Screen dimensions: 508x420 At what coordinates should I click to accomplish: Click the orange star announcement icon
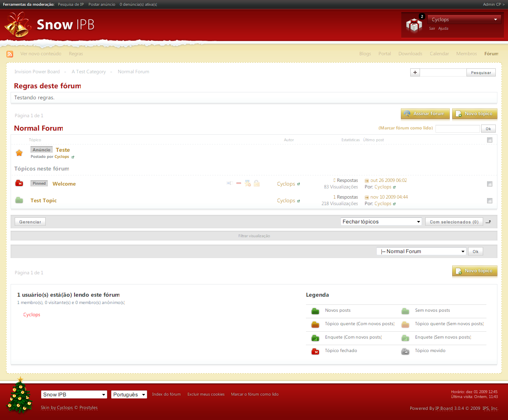click(x=19, y=153)
